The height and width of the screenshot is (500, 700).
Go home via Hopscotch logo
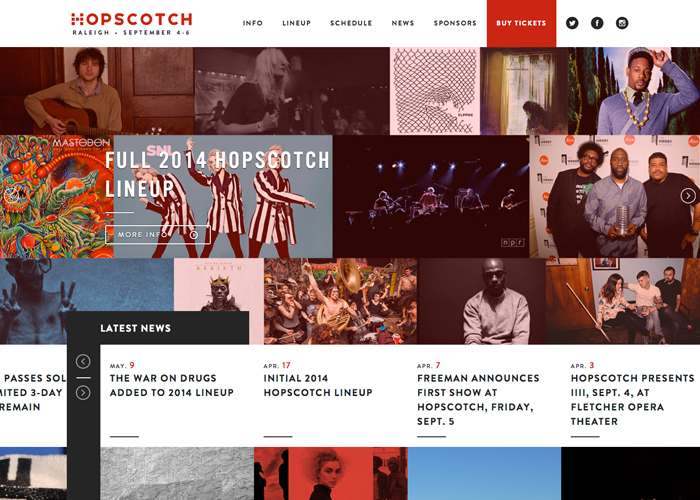132,24
